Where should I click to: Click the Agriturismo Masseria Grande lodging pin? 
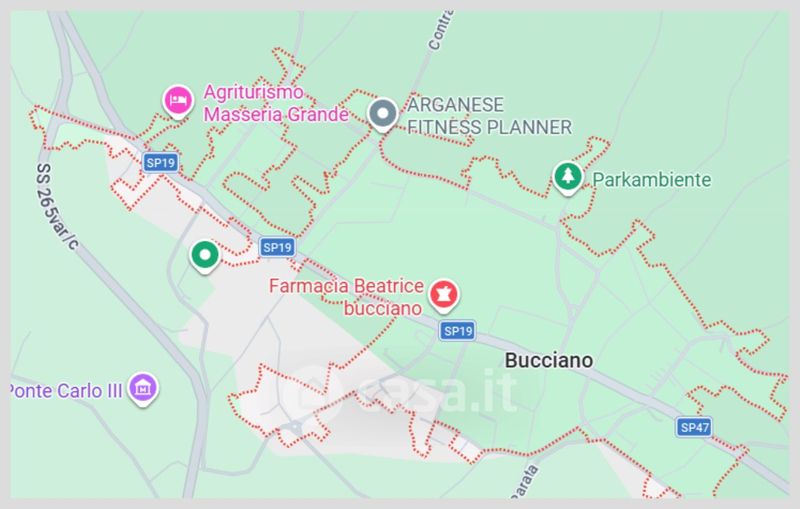pos(178,101)
